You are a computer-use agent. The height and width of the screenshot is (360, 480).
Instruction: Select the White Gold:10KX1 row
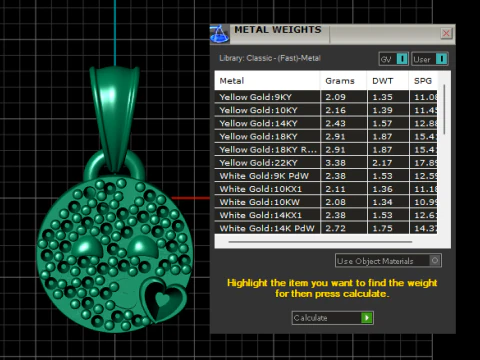click(x=326, y=189)
